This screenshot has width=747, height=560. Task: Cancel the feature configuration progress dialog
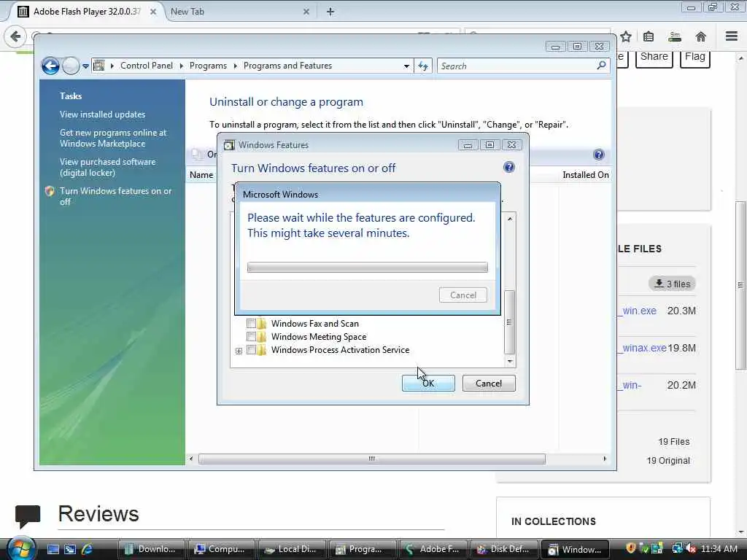[x=463, y=295]
